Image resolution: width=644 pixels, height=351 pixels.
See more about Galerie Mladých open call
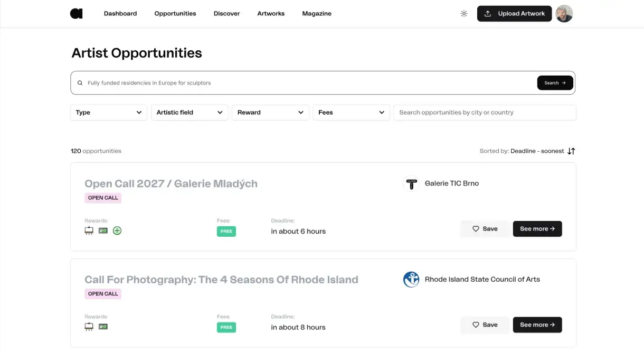pos(537,229)
